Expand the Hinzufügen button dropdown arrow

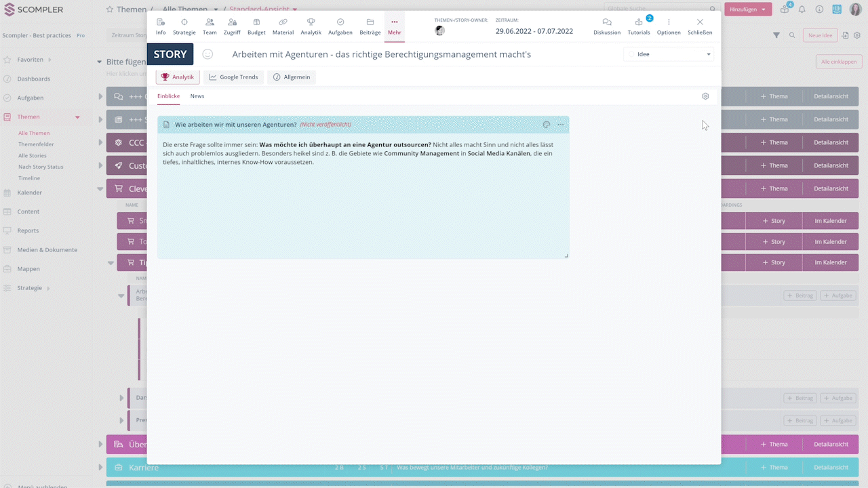tap(763, 9)
